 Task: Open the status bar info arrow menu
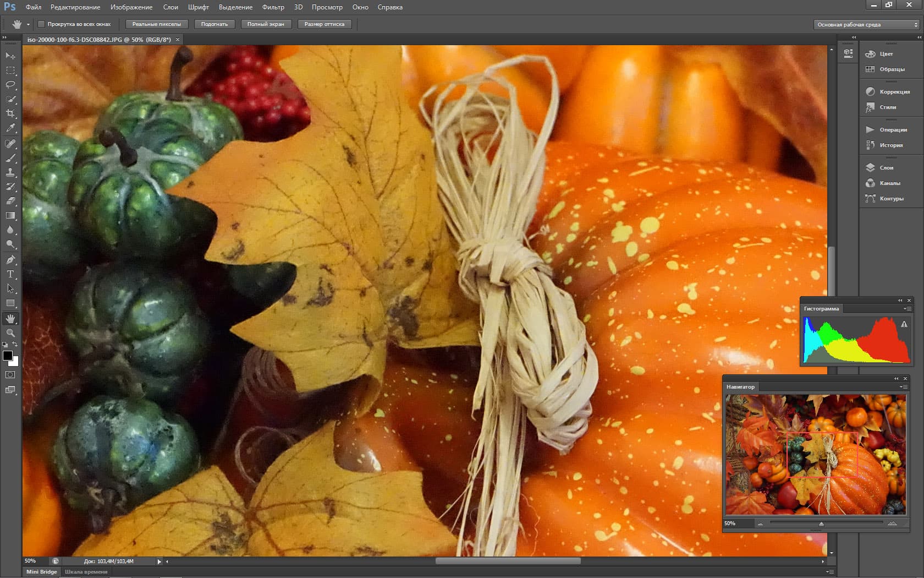click(159, 561)
